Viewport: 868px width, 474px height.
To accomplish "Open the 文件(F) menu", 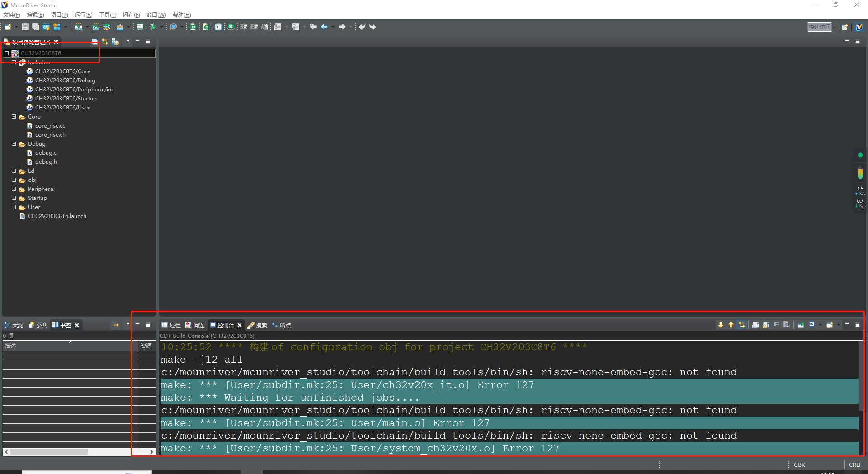I will coord(12,15).
